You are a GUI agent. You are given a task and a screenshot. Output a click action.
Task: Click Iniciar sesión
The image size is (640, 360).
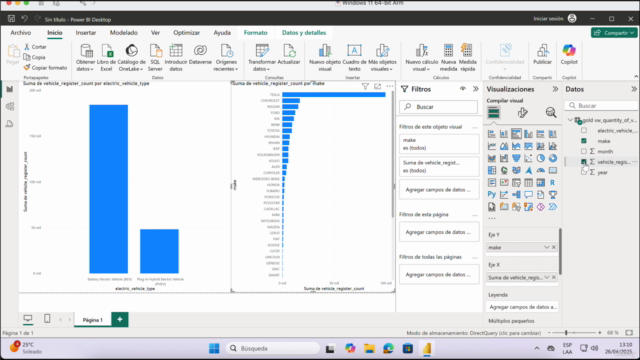coord(548,19)
